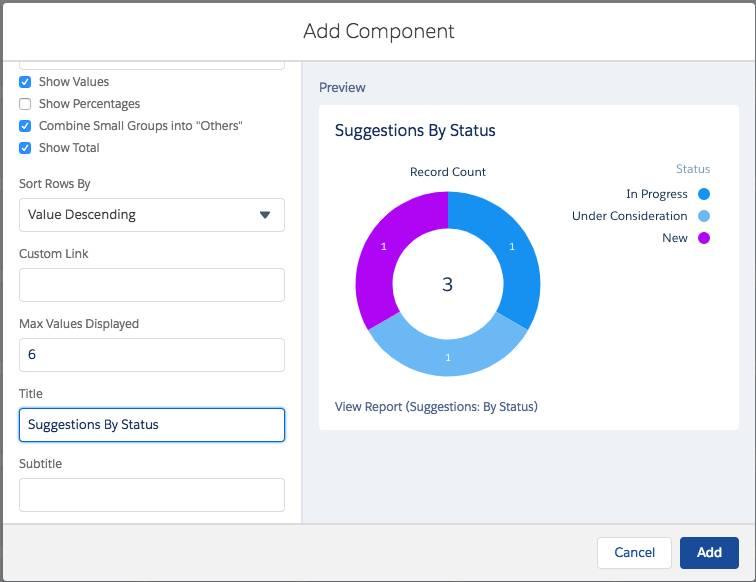Click the Add button

(709, 552)
